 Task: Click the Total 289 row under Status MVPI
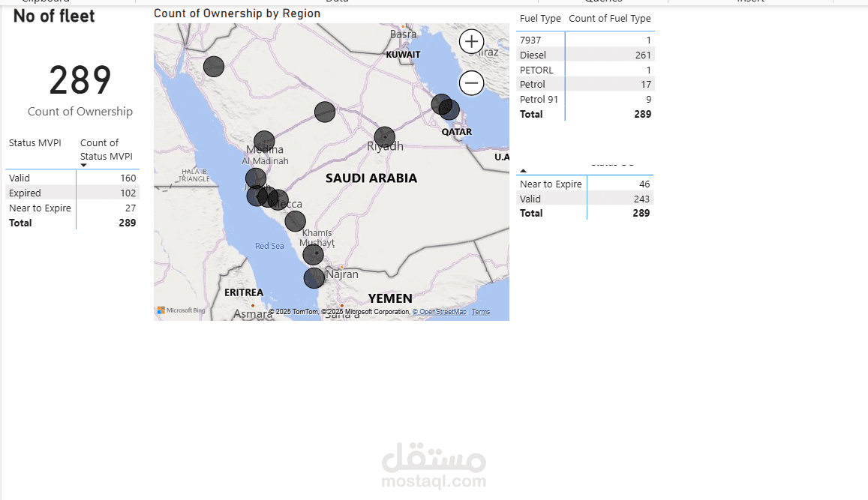[73, 223]
